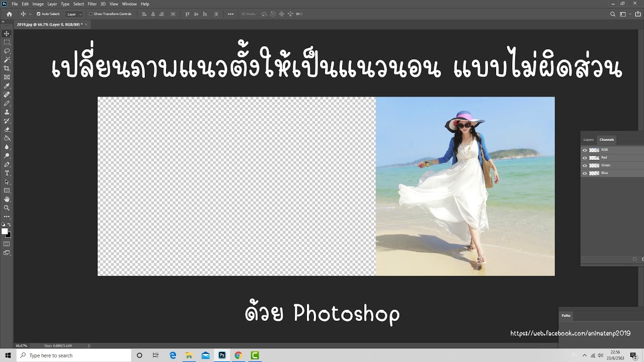Open more align options (three dots)
The height and width of the screenshot is (362, 644).
pos(231,14)
